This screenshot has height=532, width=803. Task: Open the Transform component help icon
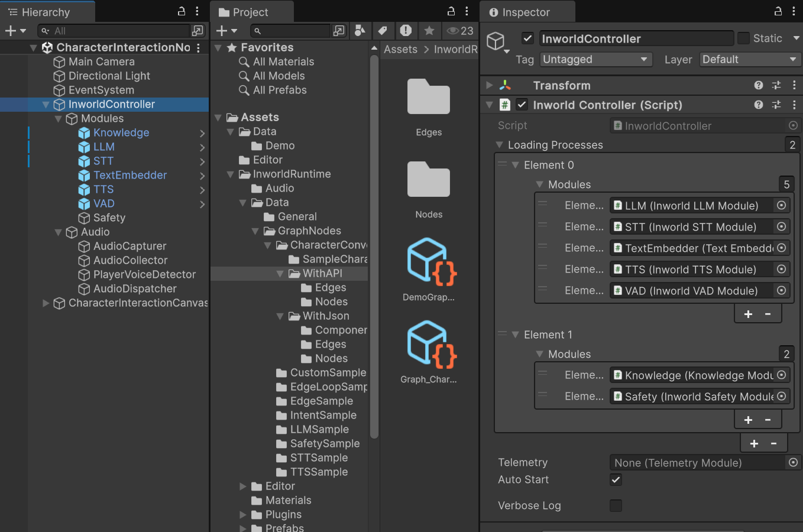[759, 85]
